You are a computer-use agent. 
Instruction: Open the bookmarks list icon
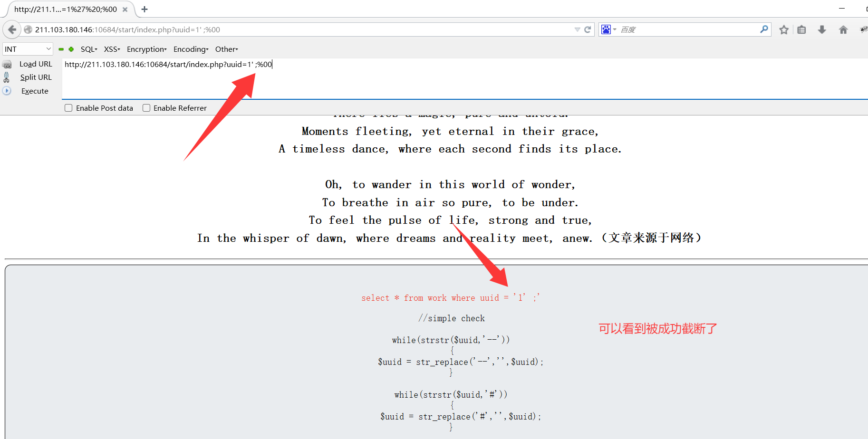click(x=802, y=30)
